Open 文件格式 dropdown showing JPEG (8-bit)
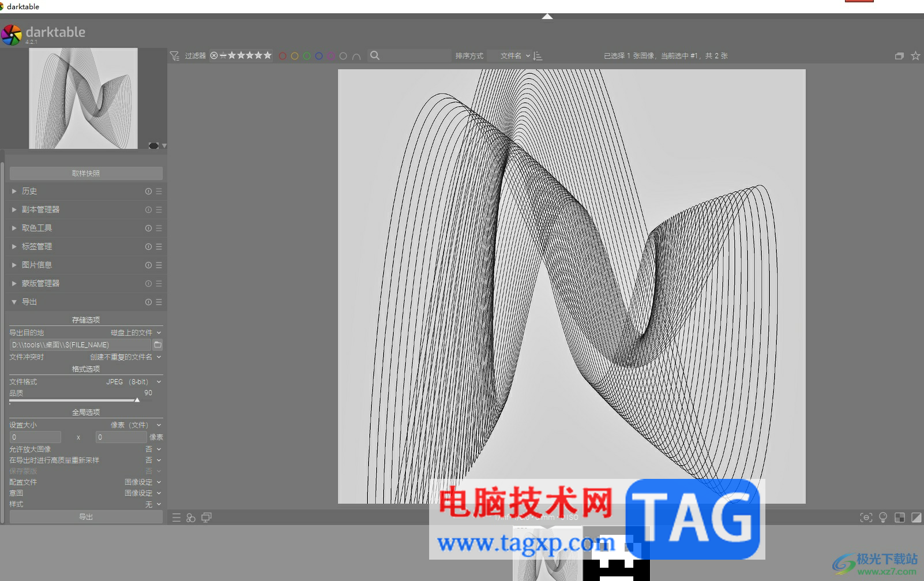 (x=86, y=381)
